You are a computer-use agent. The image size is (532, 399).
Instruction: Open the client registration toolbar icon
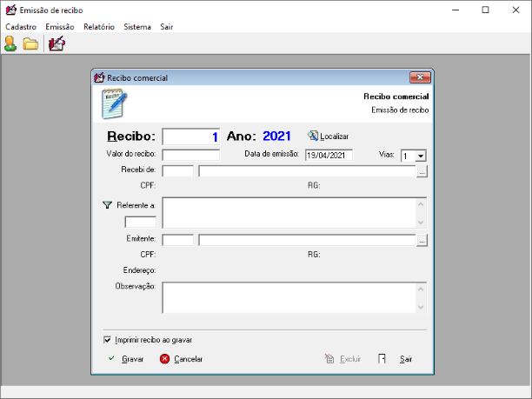[x=10, y=43]
